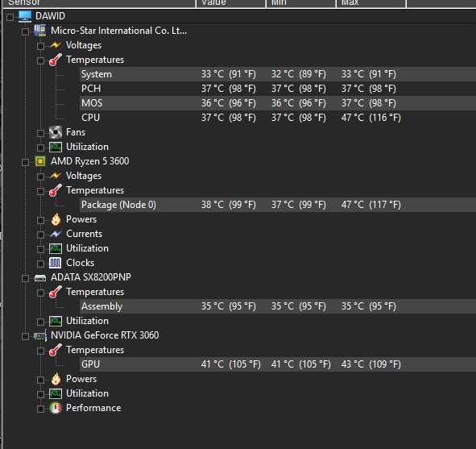Click the Clocks waveform icon
This screenshot has height=449, width=476.
tap(56, 263)
